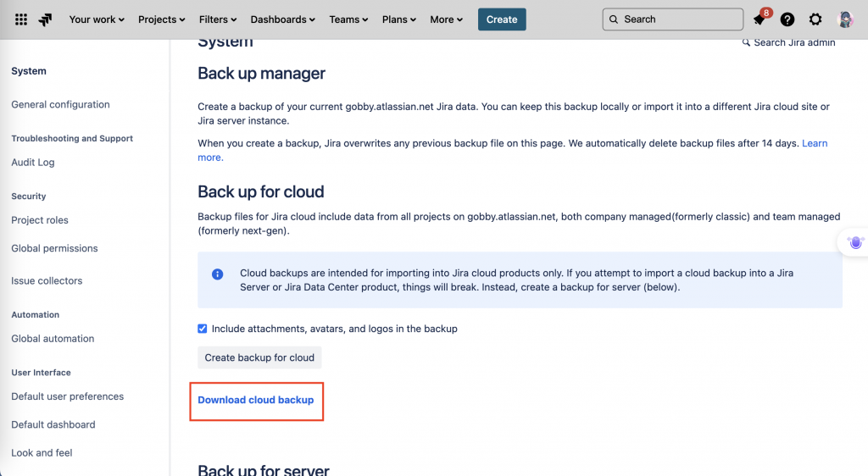Viewport: 868px width, 476px height.
Task: Open the app switcher grid icon
Action: 21,19
